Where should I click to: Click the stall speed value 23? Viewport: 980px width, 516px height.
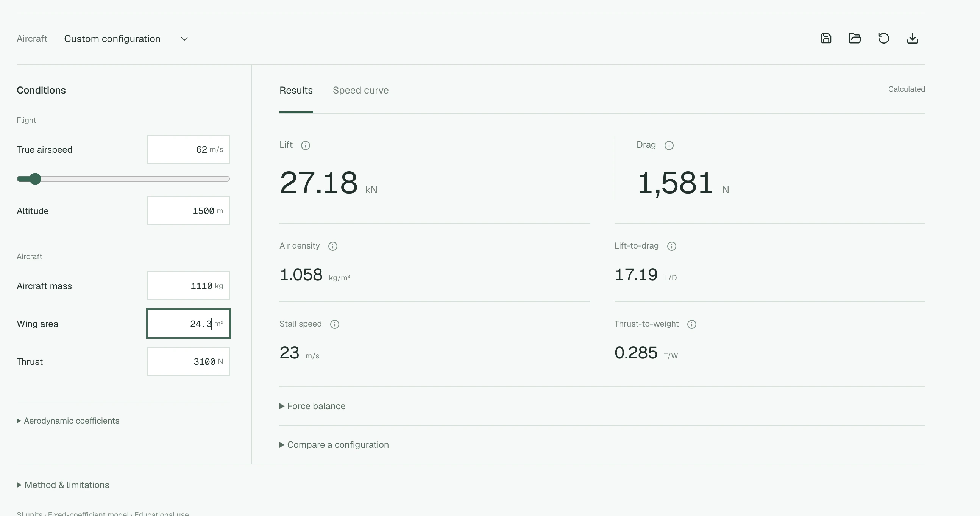click(x=289, y=353)
